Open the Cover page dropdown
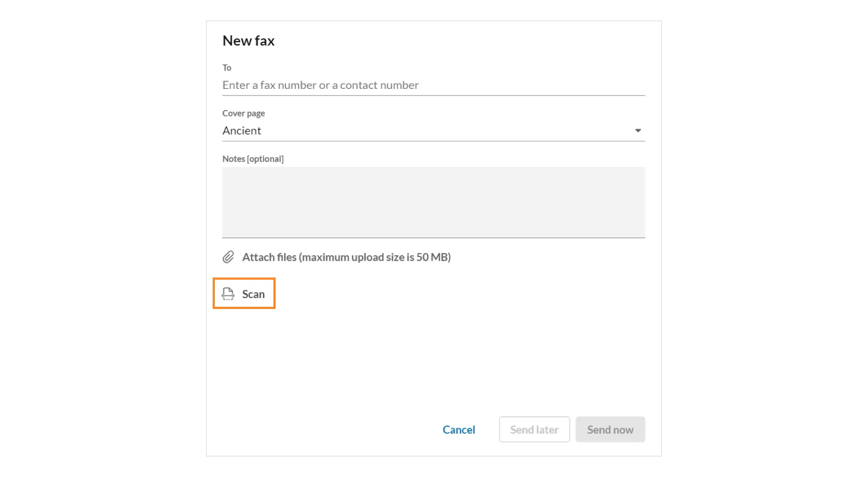Viewport: 868px width, 477px height. tap(433, 131)
